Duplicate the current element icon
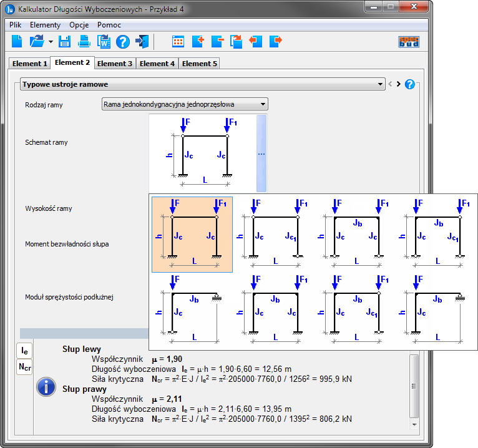Viewport: 478px width, 448px height. tap(237, 42)
